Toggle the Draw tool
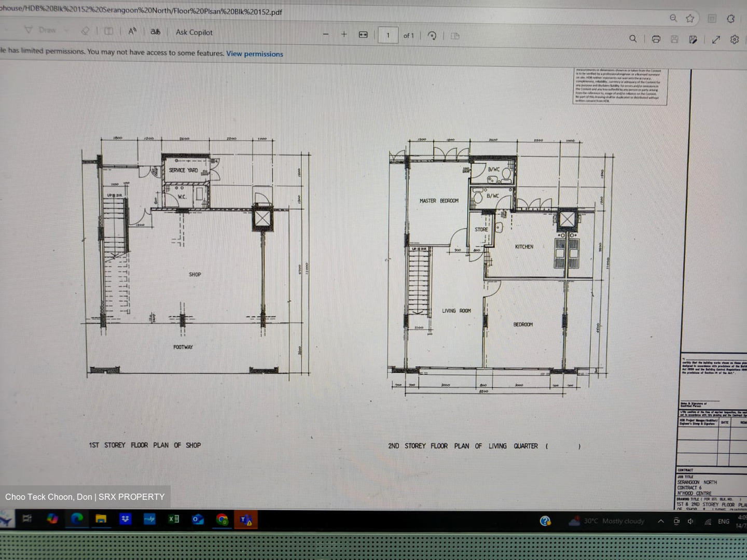 click(40, 30)
